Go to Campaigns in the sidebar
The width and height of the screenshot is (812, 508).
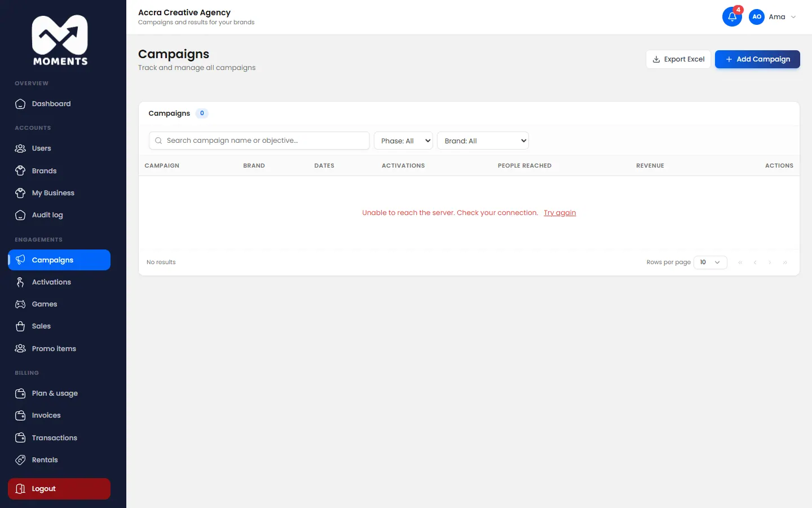(59, 260)
